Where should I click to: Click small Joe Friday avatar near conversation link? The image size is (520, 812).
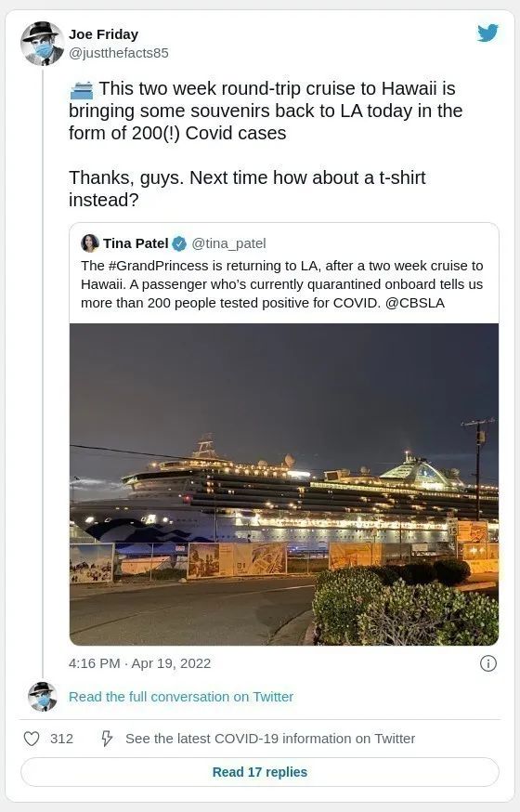pos(43,697)
